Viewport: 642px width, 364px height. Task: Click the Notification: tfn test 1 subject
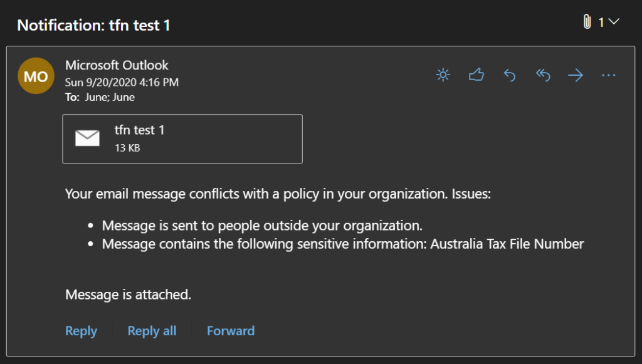pos(93,25)
